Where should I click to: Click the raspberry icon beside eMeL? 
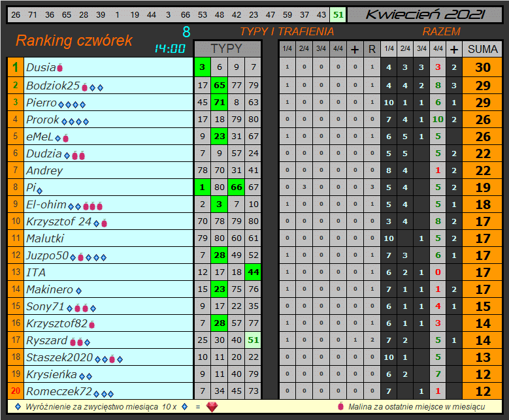pyautogui.click(x=65, y=138)
